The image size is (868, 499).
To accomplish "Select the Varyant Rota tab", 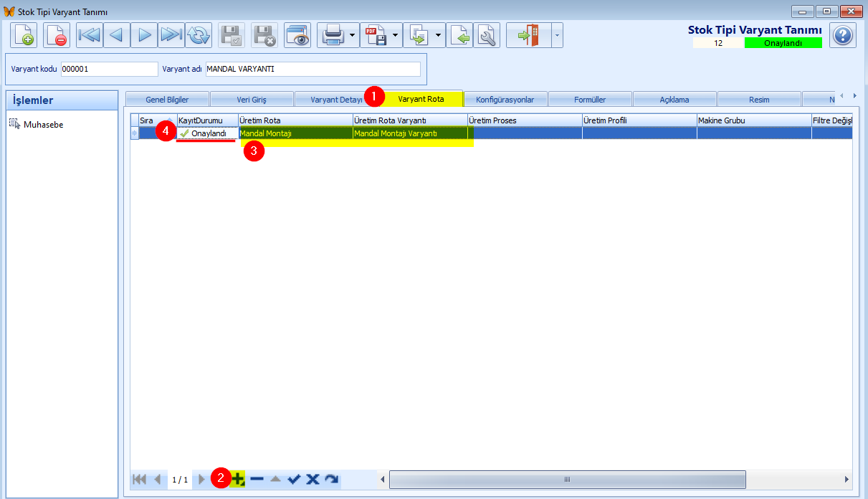I will [421, 98].
